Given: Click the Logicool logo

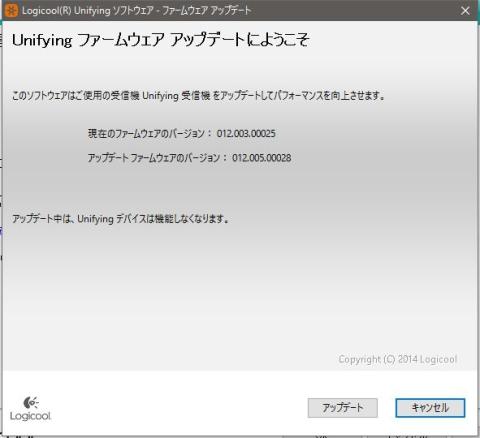Looking at the screenshot, I should coord(30,409).
